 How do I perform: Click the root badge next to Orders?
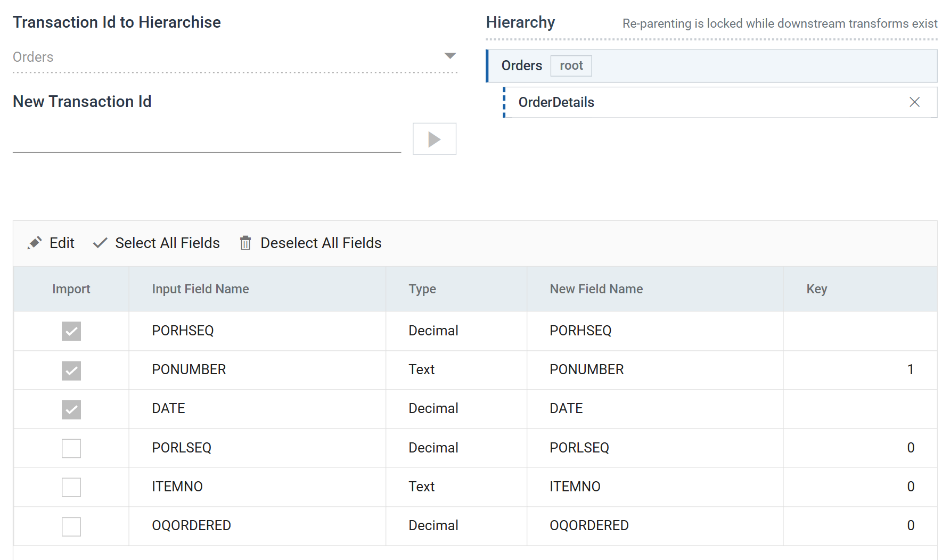coord(571,65)
